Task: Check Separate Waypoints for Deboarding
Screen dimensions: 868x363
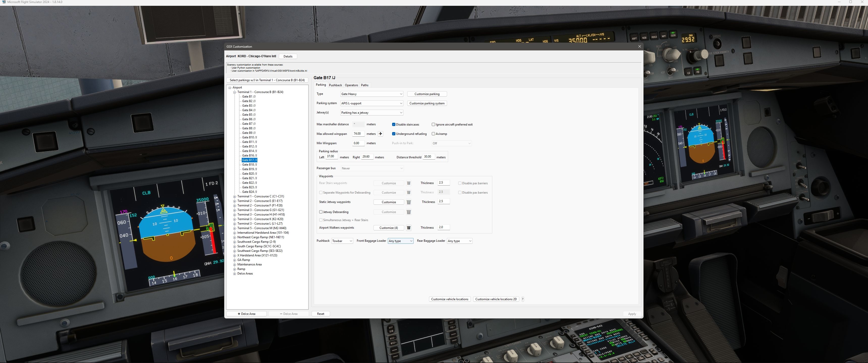Action: tap(321, 193)
